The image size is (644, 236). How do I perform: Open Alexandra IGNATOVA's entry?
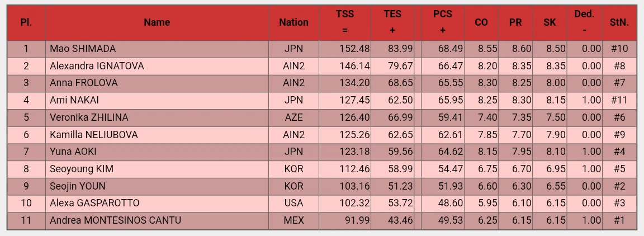[x=97, y=66]
